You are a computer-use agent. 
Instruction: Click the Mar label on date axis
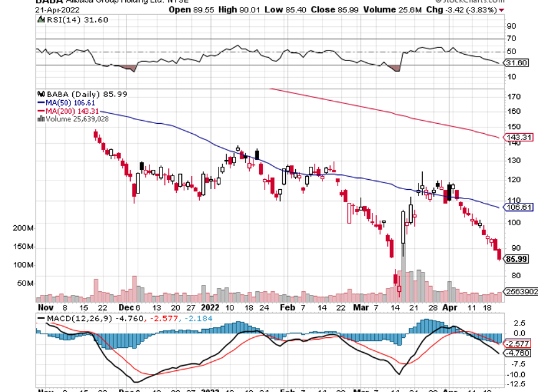click(360, 307)
